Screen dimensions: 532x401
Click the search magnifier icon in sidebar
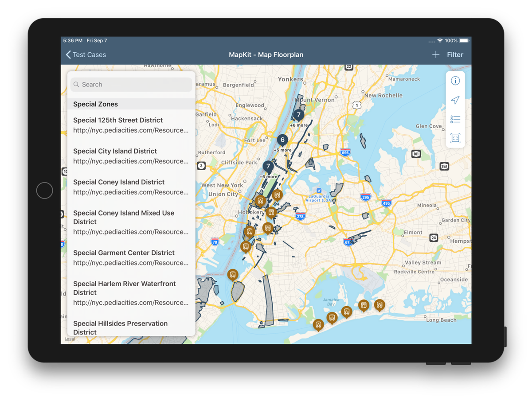pyautogui.click(x=76, y=84)
